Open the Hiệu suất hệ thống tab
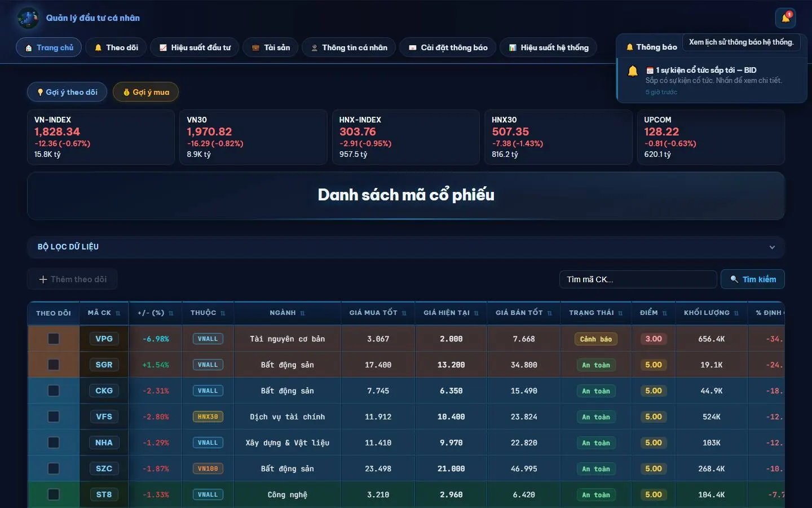 [549, 47]
